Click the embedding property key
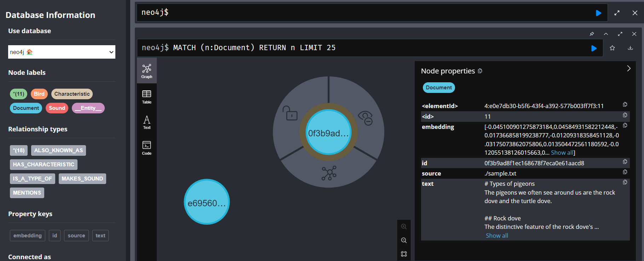This screenshot has height=261, width=644. coord(28,236)
